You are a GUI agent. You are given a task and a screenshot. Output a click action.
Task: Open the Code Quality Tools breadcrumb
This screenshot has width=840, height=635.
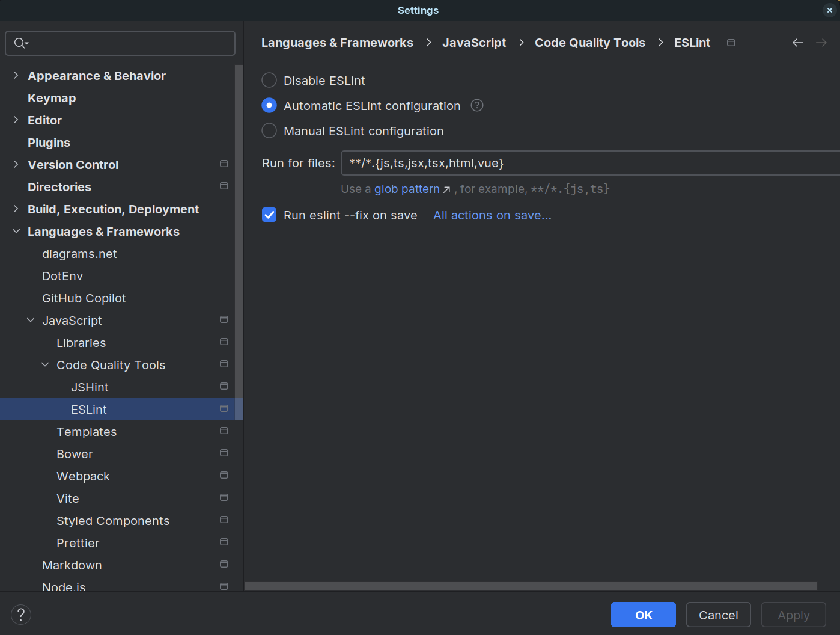coord(589,43)
